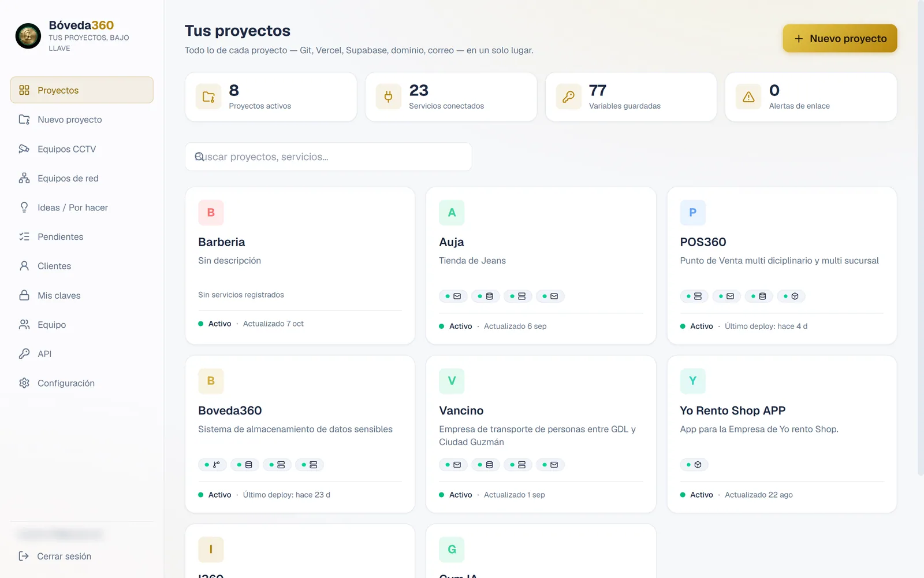Navigate to Pendientes in the sidebar

82,237
